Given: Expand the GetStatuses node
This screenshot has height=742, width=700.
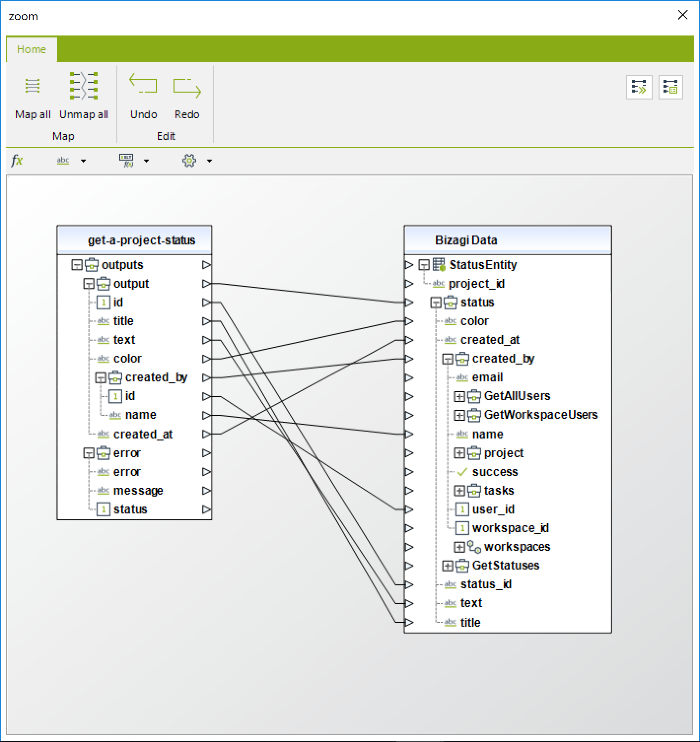Looking at the screenshot, I should pos(448,566).
